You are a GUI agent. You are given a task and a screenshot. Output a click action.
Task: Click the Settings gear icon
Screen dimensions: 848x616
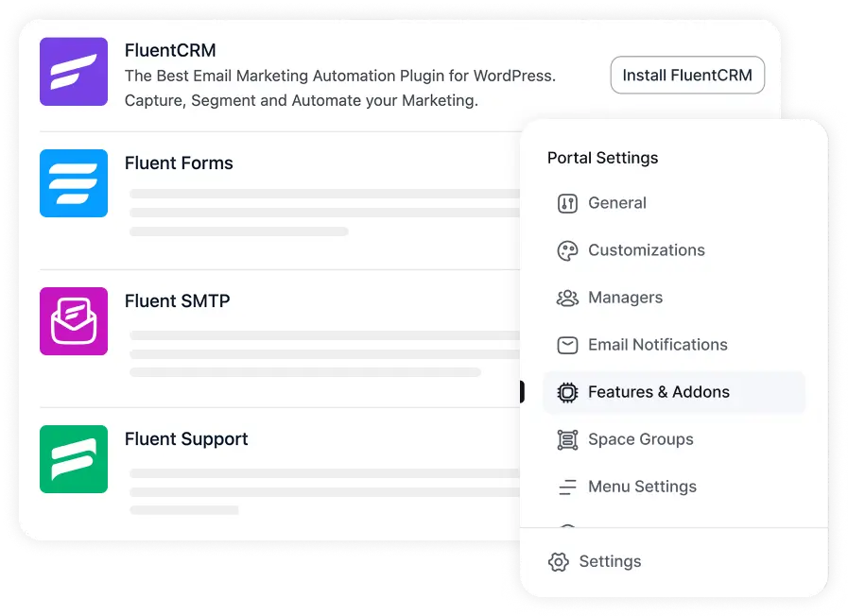(x=559, y=562)
